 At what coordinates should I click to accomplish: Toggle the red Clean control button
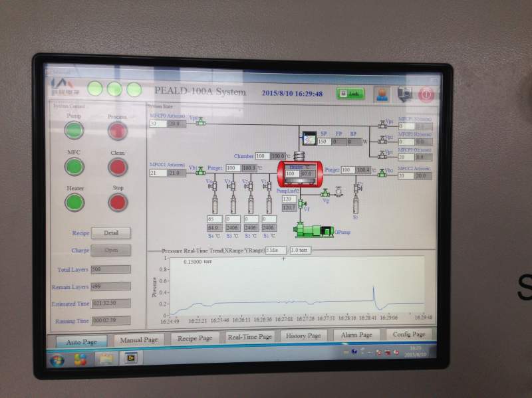tap(118, 167)
